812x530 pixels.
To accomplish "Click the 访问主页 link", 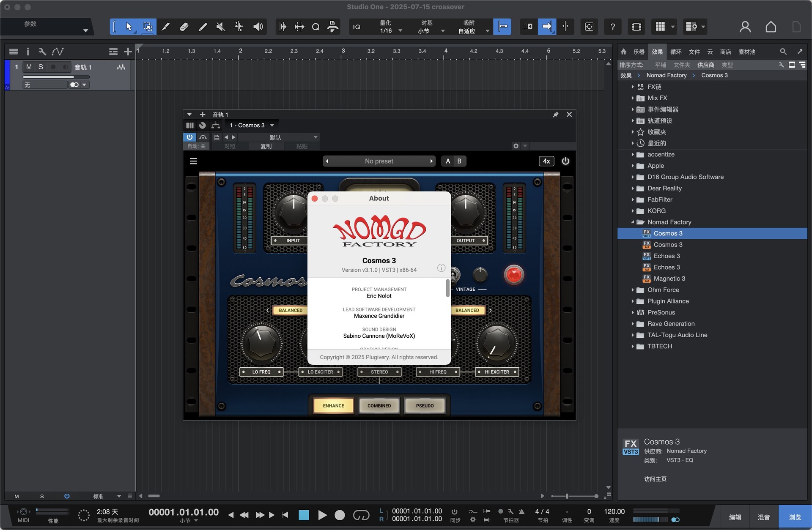I will pos(655,479).
